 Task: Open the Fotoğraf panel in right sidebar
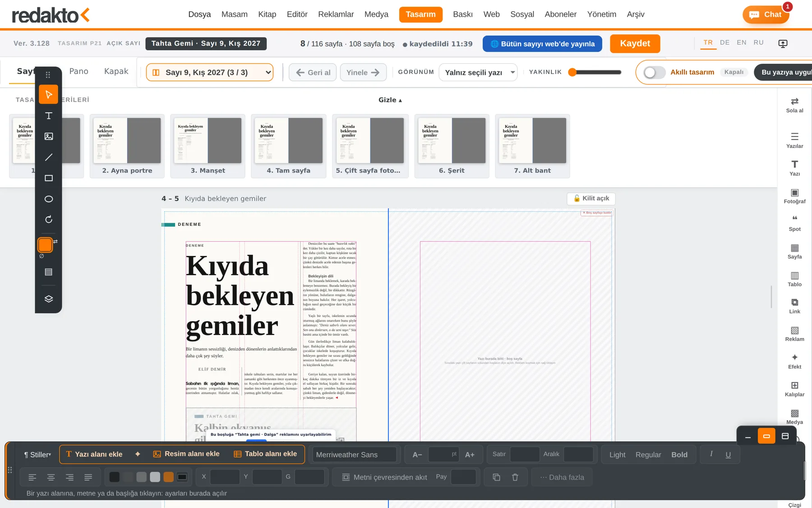click(794, 196)
